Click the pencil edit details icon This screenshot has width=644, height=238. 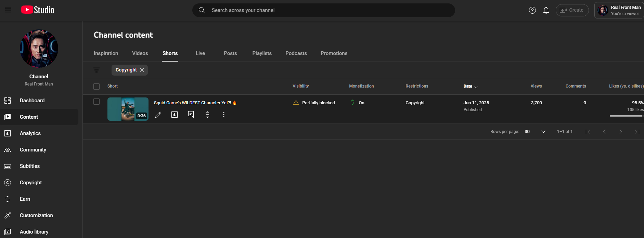pos(158,115)
